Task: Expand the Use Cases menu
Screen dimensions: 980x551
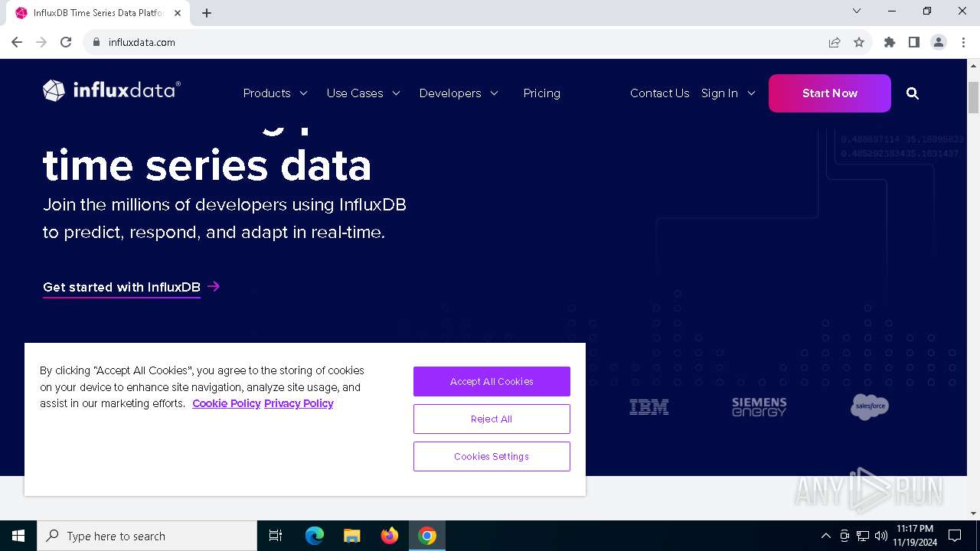Action: click(364, 93)
